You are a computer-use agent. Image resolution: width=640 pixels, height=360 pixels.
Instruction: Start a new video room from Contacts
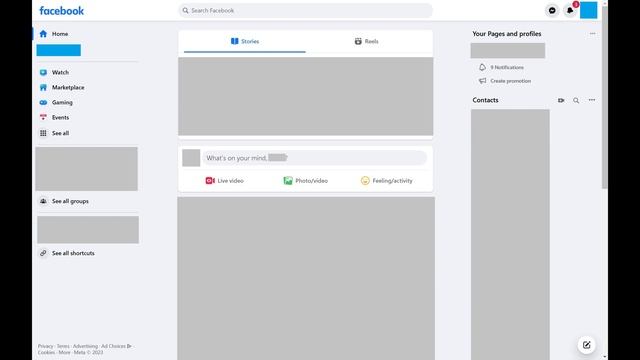pyautogui.click(x=561, y=100)
